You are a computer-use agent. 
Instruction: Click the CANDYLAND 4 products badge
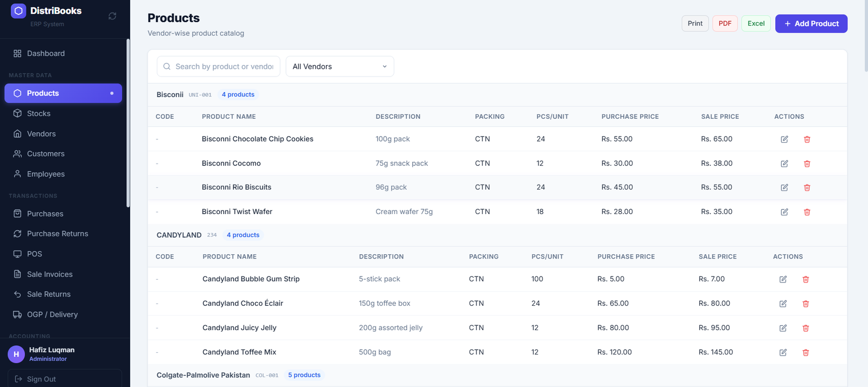243,235
